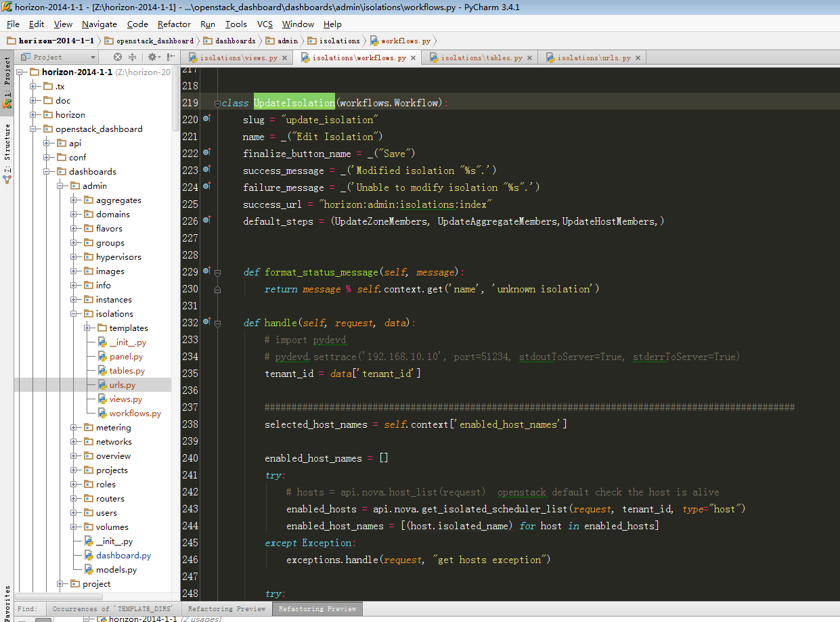
Task: Click the collapse all icon in Project panel
Action: [x=133, y=58]
